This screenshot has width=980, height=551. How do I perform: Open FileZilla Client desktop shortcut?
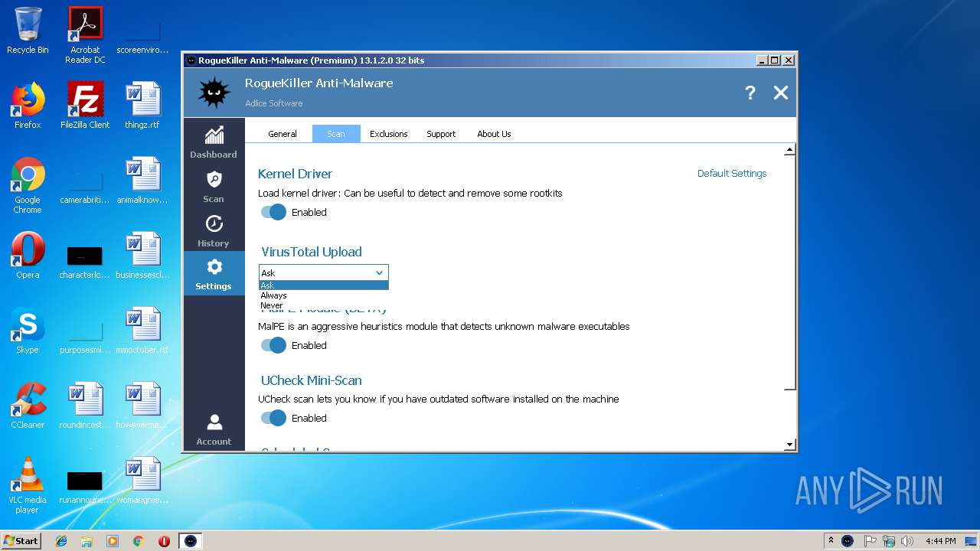(x=85, y=106)
